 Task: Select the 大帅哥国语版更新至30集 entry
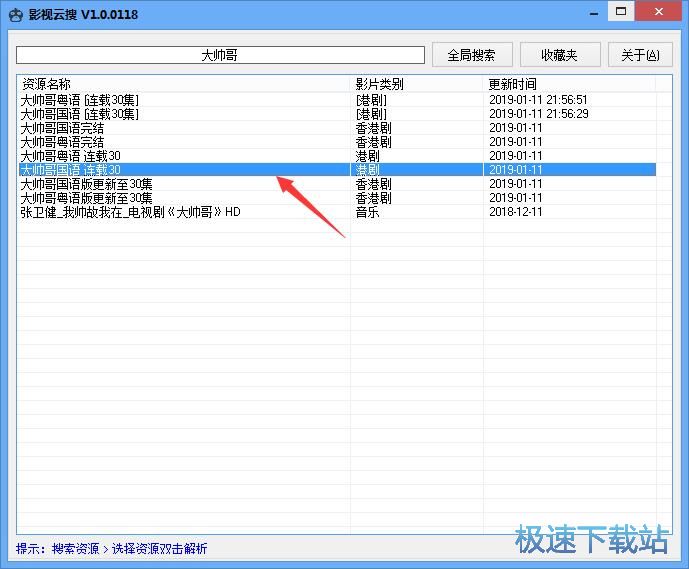point(86,184)
